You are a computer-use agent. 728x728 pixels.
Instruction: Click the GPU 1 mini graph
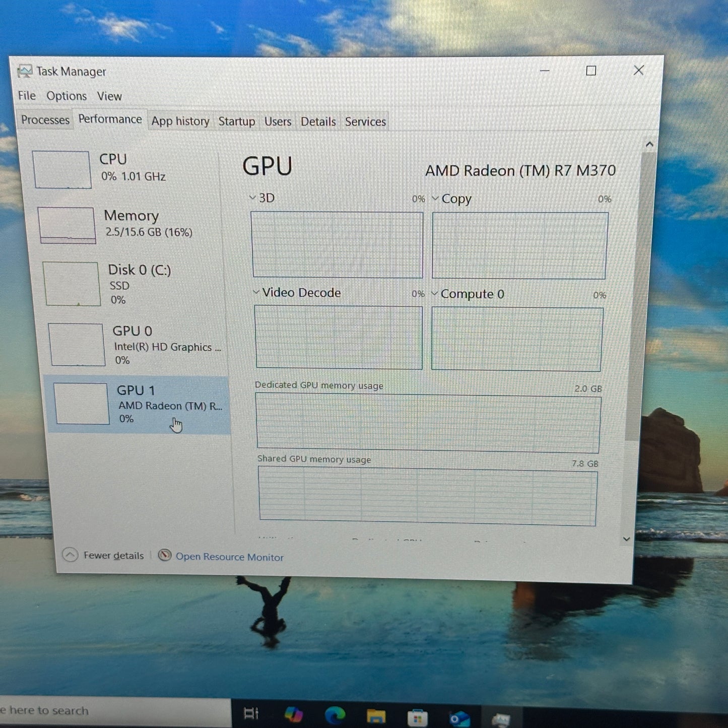point(82,404)
